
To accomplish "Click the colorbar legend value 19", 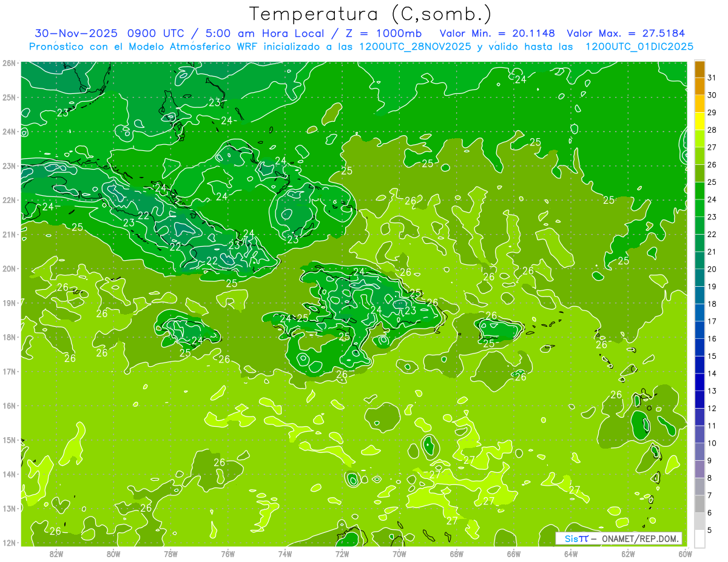I will coord(712,287).
